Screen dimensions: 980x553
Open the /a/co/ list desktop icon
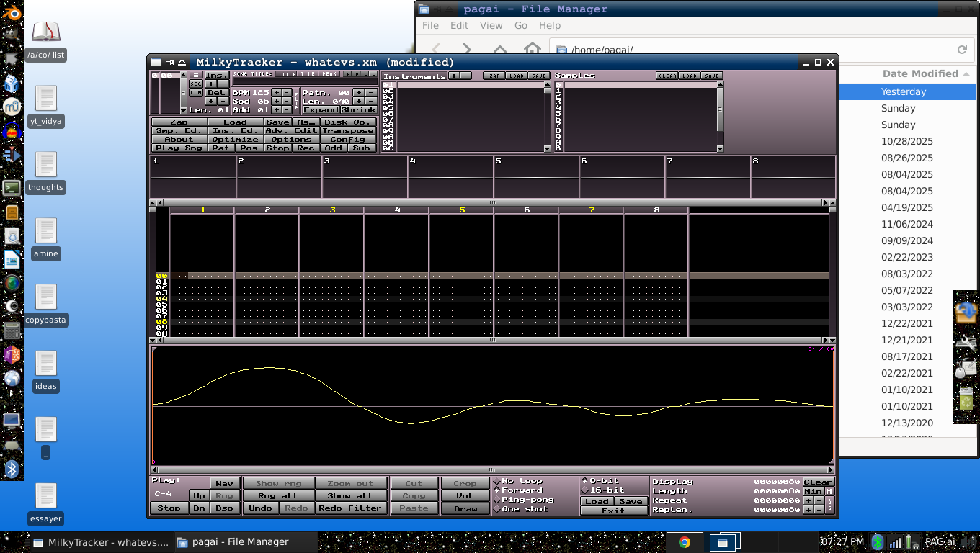pyautogui.click(x=45, y=41)
